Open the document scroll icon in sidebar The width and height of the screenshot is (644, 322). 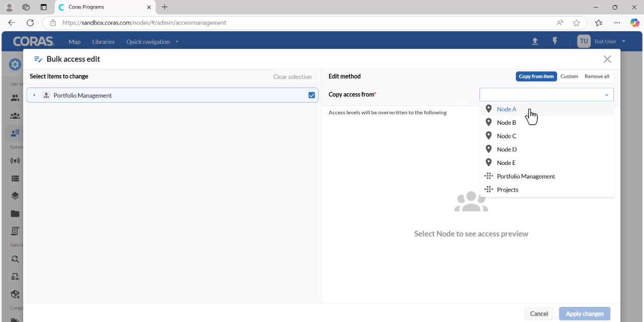coord(15,231)
